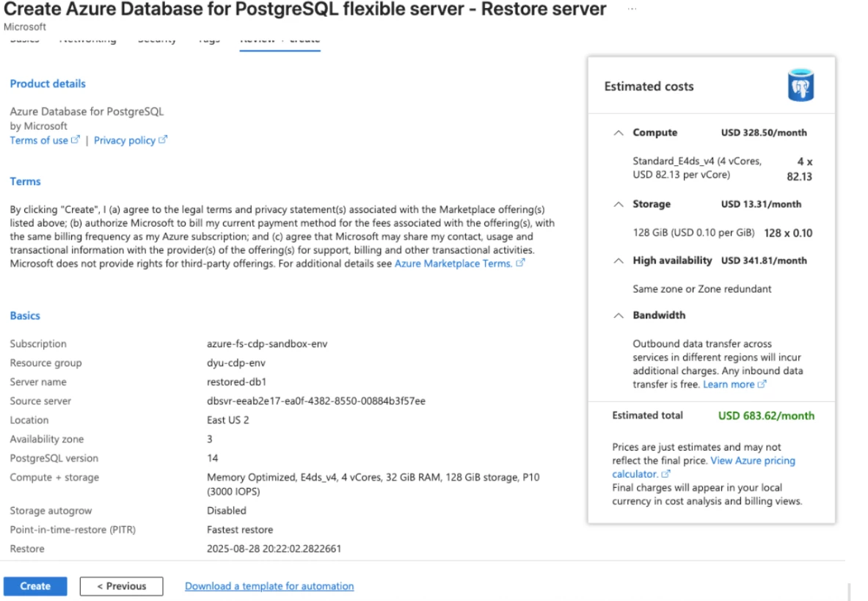Image resolution: width=868 pixels, height=601 pixels.
Task: Collapse the High availability cost section
Action: 619,261
